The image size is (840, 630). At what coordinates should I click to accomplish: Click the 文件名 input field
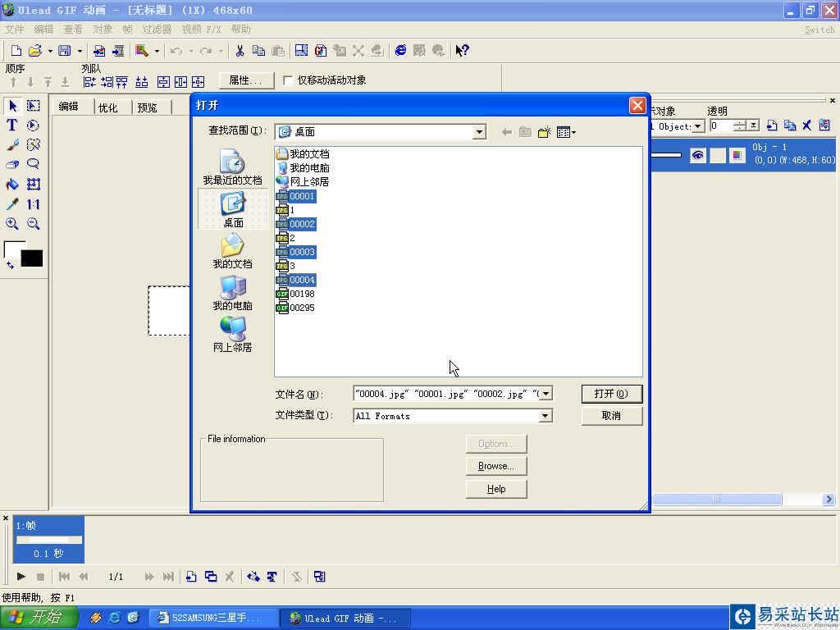(447, 394)
